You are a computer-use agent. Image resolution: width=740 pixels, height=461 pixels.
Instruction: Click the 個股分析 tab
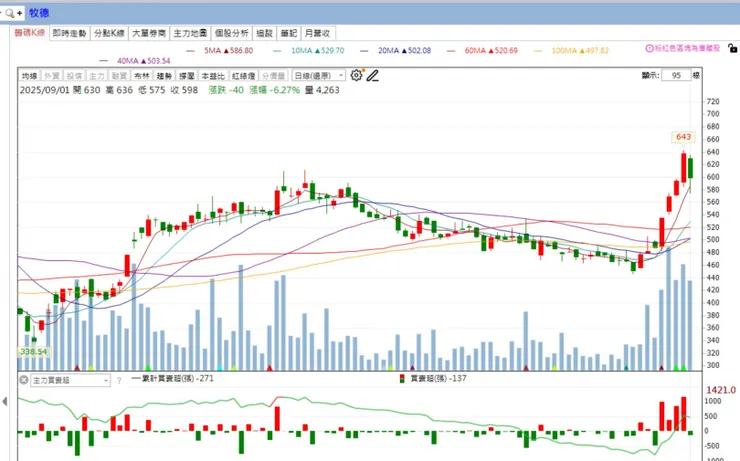(231, 33)
